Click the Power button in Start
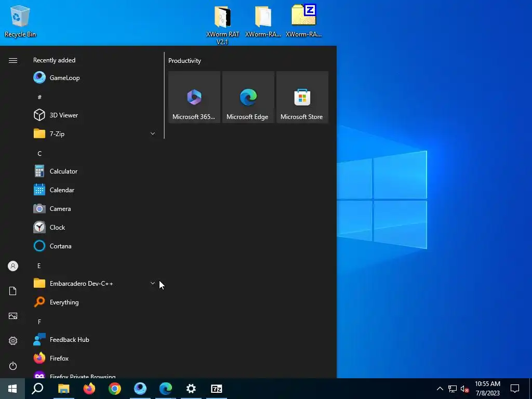This screenshot has height=399, width=532. click(x=13, y=366)
